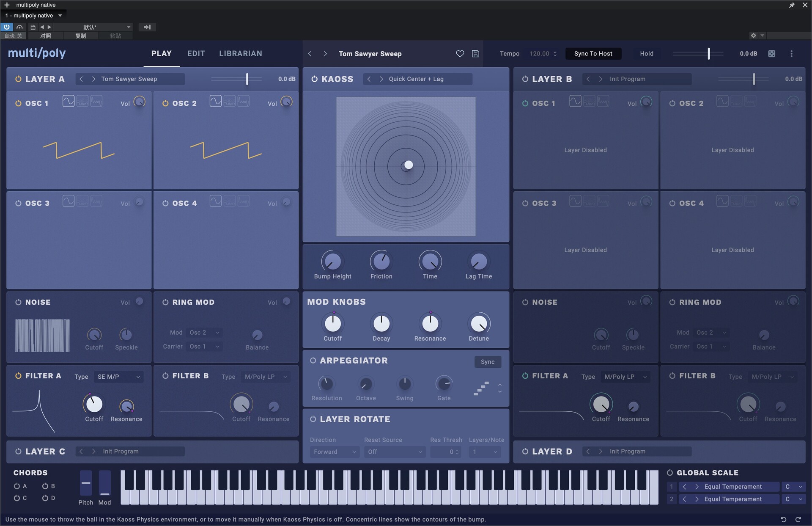This screenshot has width=812, height=526.
Task: Click the host plugin bypass power button
Action: pos(6,27)
